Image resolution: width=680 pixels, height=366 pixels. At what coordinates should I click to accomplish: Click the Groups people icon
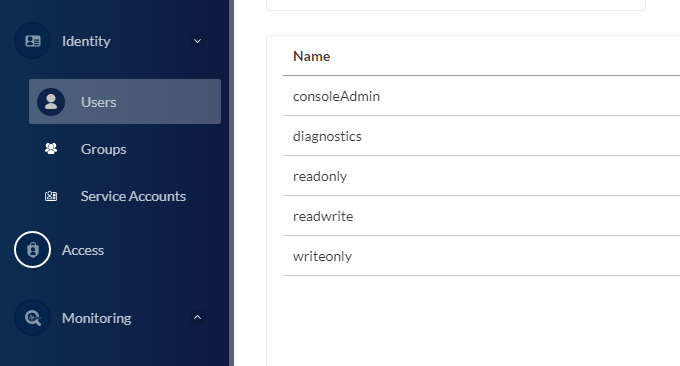(51, 149)
